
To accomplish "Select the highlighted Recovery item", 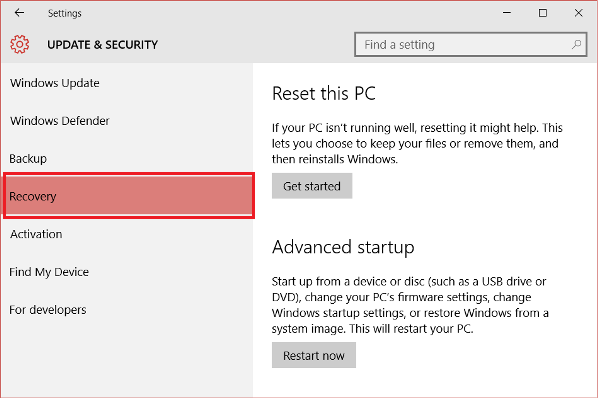I will click(129, 196).
